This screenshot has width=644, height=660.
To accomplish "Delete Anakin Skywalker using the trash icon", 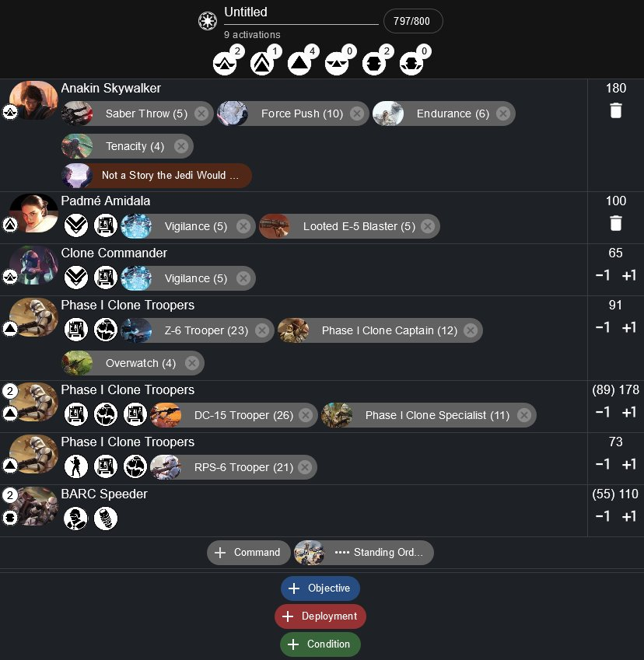I will (615, 110).
